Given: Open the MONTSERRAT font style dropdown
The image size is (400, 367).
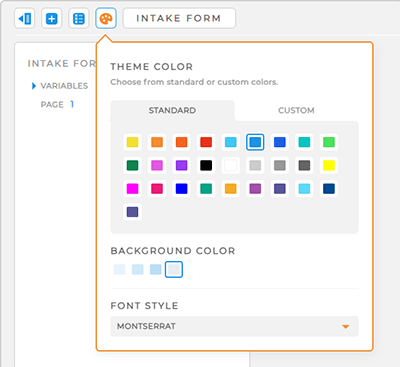Looking at the screenshot, I should click(234, 326).
